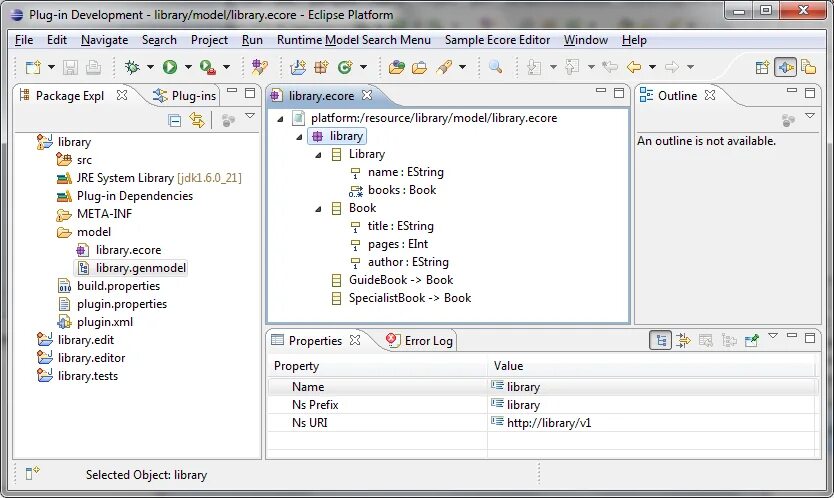Minimize the Properties view panel
This screenshot has height=498, width=834.
[792, 336]
